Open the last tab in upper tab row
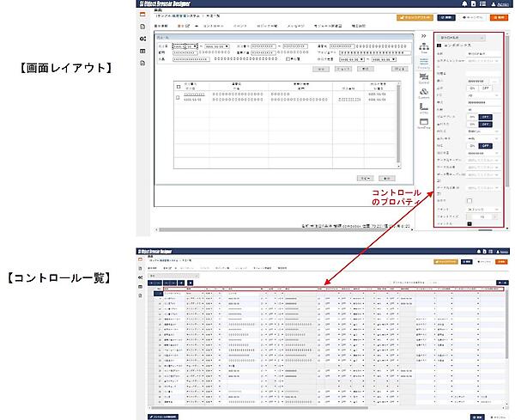 coord(358,26)
